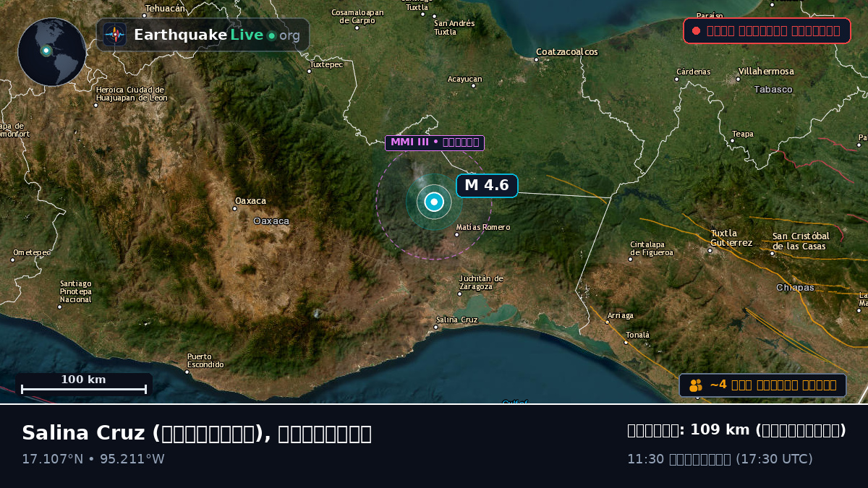Click the Heroica Ciudad de Huajuapan de León label
The width and height of the screenshot is (868, 488).
(x=132, y=93)
